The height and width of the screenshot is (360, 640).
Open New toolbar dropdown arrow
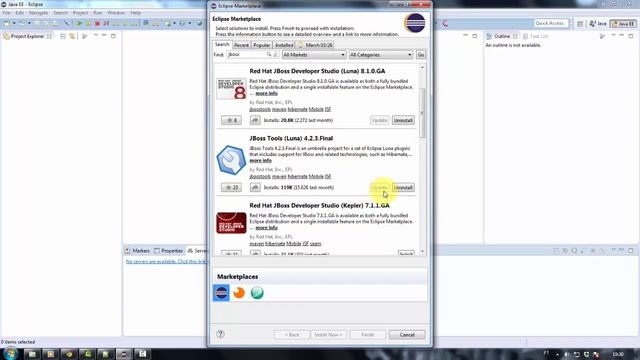tap(14, 24)
